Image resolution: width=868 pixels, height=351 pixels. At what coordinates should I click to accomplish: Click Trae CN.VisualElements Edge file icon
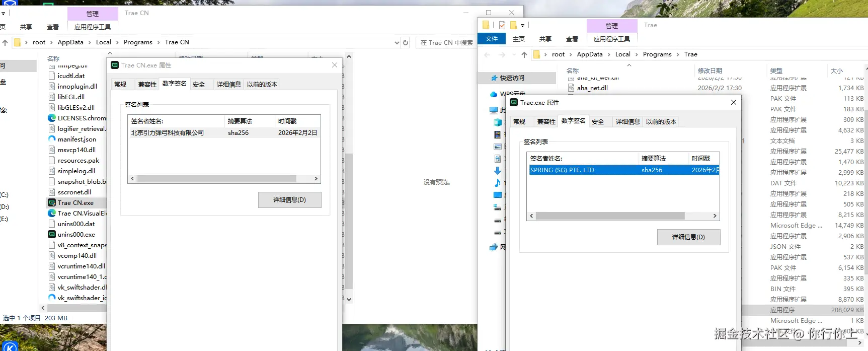pyautogui.click(x=52, y=213)
